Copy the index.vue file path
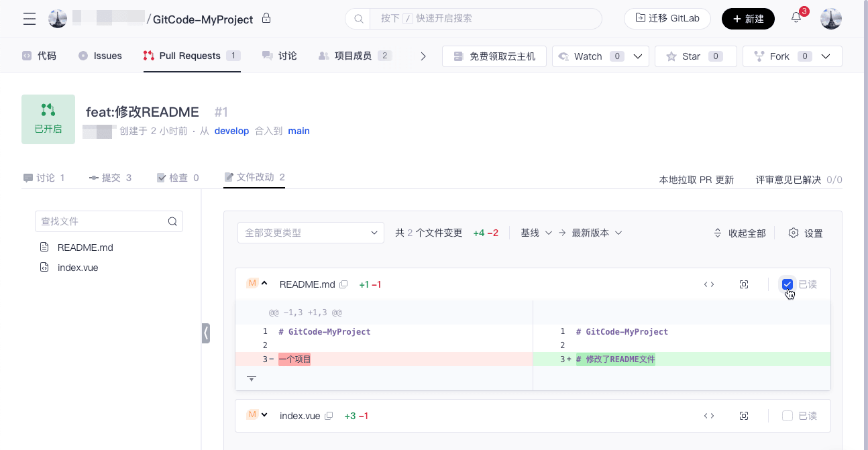Screen dimensions: 868x450 tap(329, 416)
